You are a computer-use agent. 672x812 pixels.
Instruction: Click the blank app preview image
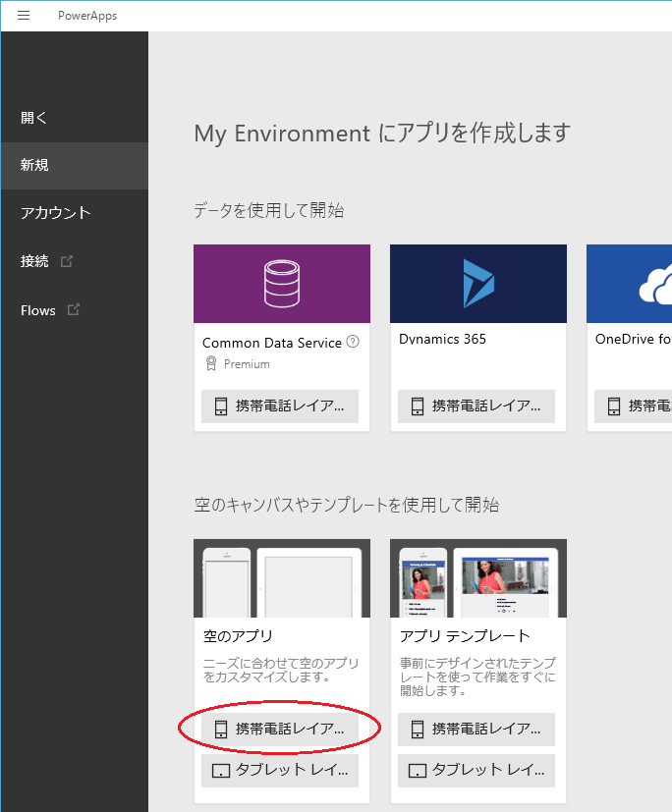coord(282,578)
